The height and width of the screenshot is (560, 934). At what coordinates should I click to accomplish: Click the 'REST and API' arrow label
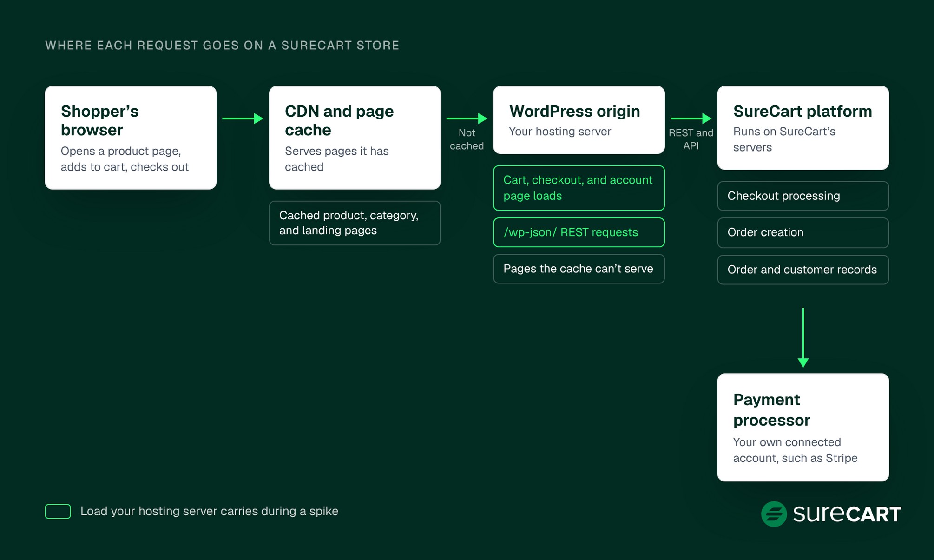tap(691, 139)
